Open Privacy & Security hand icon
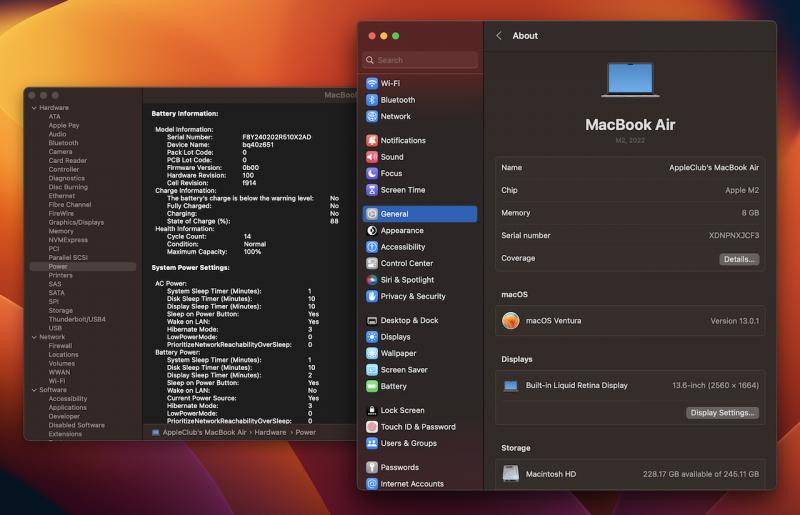Image resolution: width=800 pixels, height=515 pixels. (372, 296)
